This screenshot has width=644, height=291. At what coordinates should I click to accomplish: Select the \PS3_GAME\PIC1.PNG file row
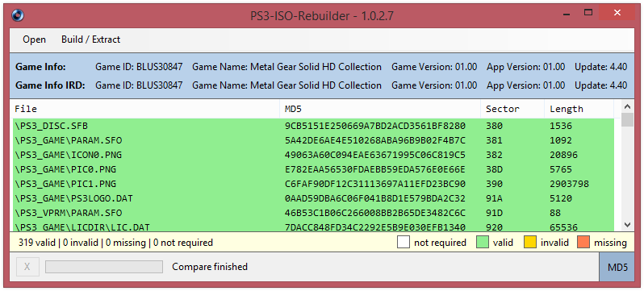click(x=313, y=184)
